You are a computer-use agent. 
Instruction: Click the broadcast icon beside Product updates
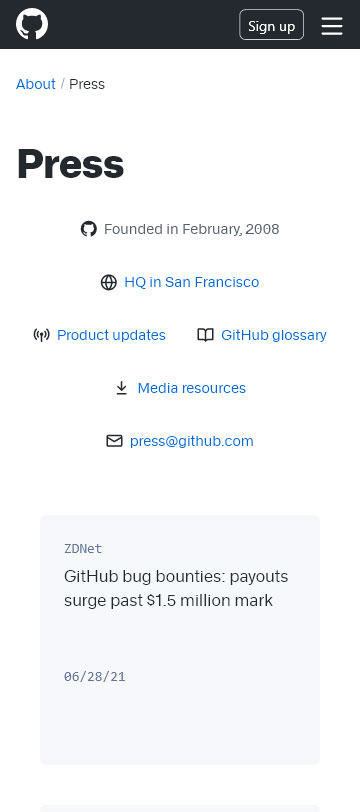pos(41,336)
